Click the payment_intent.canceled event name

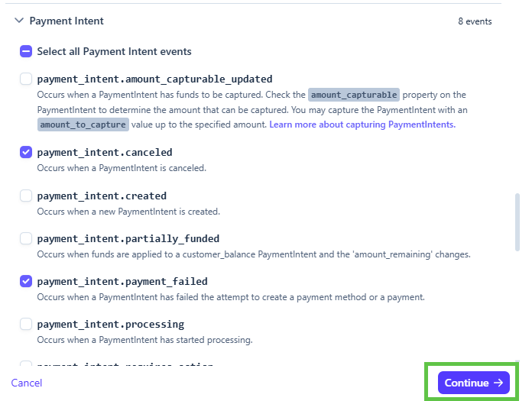(105, 152)
